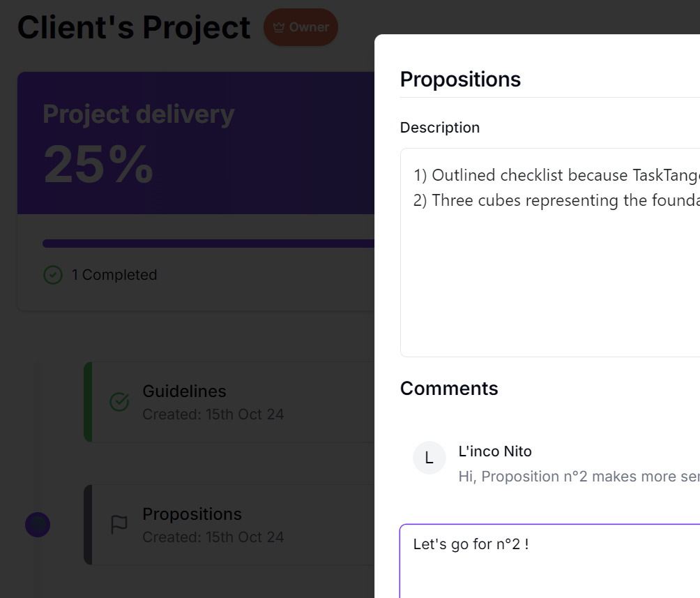Select the purple timeline dot beside Propositions
This screenshot has width=700, height=598.
tap(38, 525)
